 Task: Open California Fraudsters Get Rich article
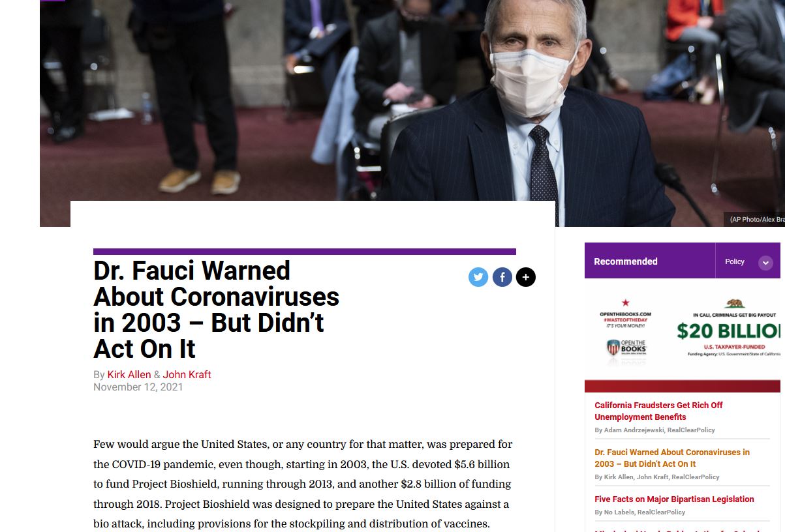click(658, 411)
